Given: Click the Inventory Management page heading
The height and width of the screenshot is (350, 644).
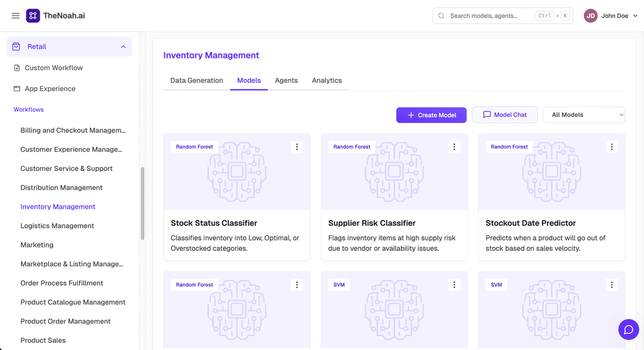Looking at the screenshot, I should coord(211,55).
